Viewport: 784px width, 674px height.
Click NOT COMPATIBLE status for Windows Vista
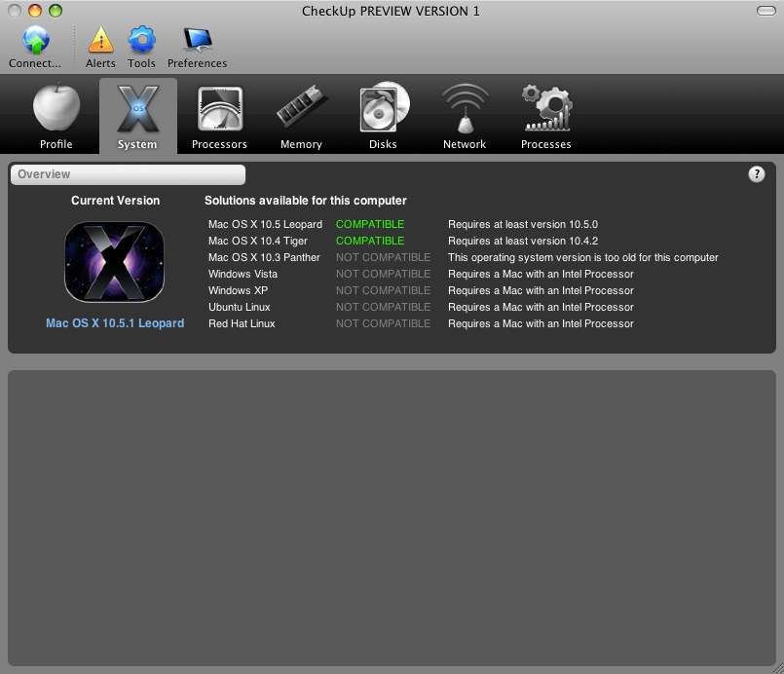[x=383, y=274]
